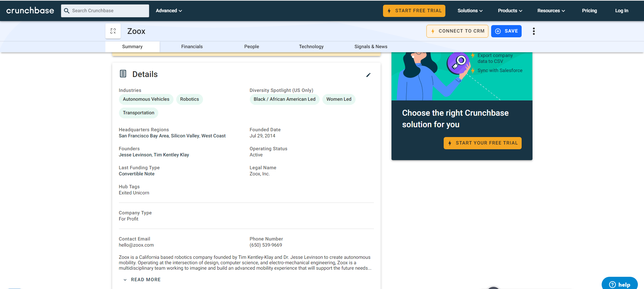Open the Pricing page
This screenshot has width=644, height=289.
click(x=589, y=11)
